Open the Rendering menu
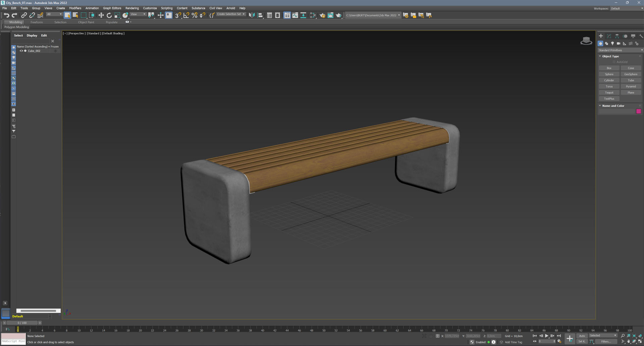 132,8
